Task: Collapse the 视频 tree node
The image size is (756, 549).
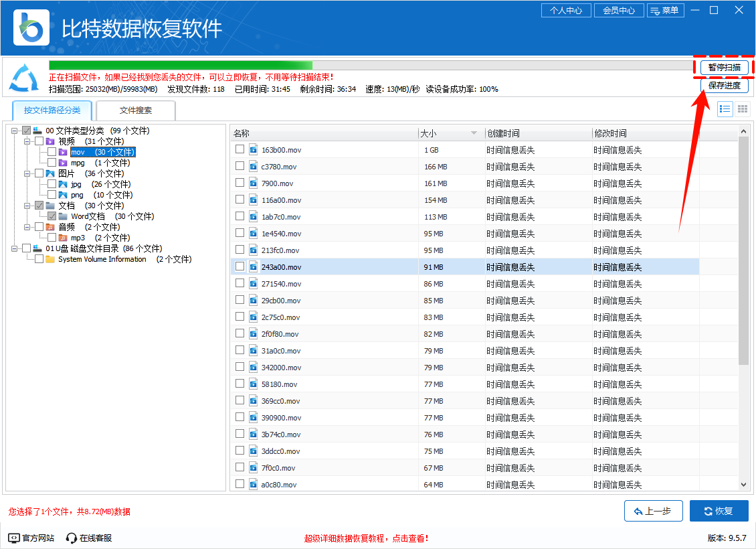Action: click(x=27, y=141)
